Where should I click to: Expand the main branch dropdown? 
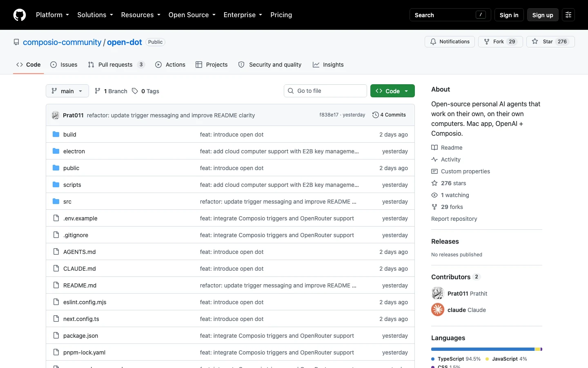(x=67, y=91)
